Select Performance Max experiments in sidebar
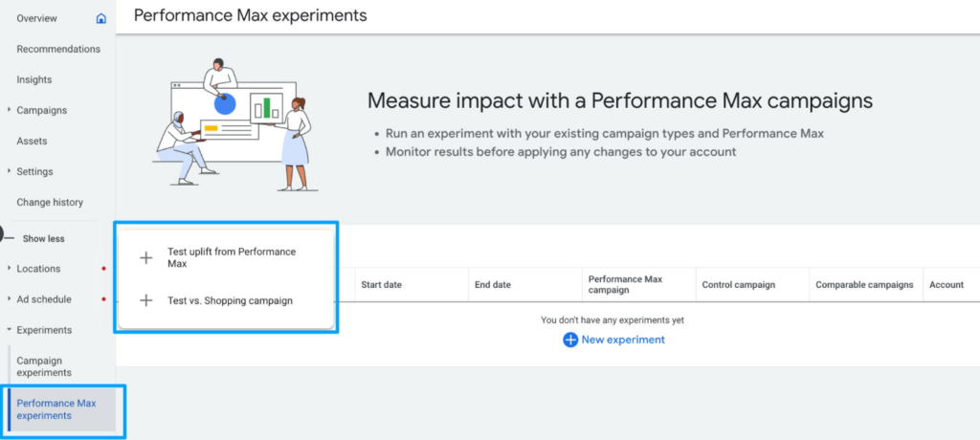The image size is (980, 440). pos(56,409)
